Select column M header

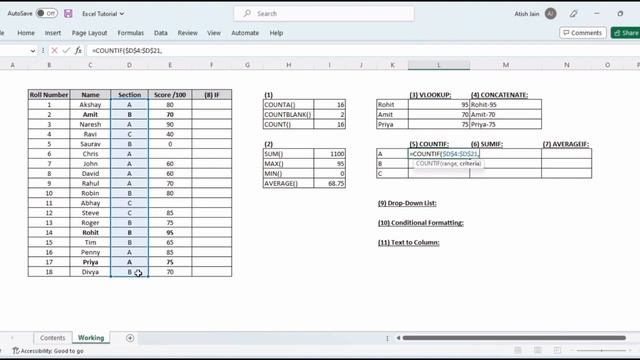[506, 65]
